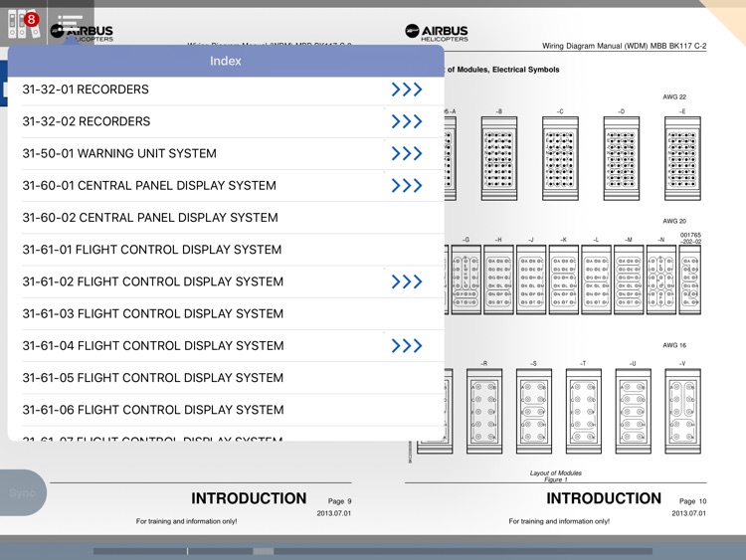The height and width of the screenshot is (560, 746).
Task: Click module -C diagram on page 10
Action: [x=560, y=158]
